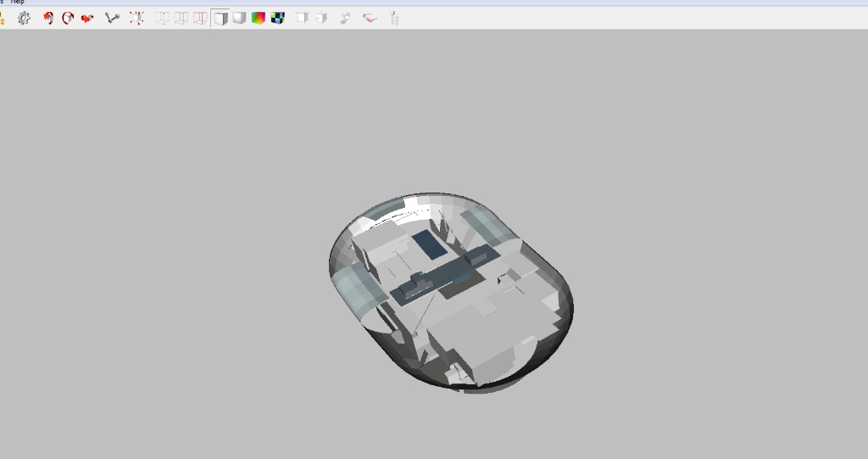
Task: Click the first red rotate arrow icon
Action: pos(48,18)
